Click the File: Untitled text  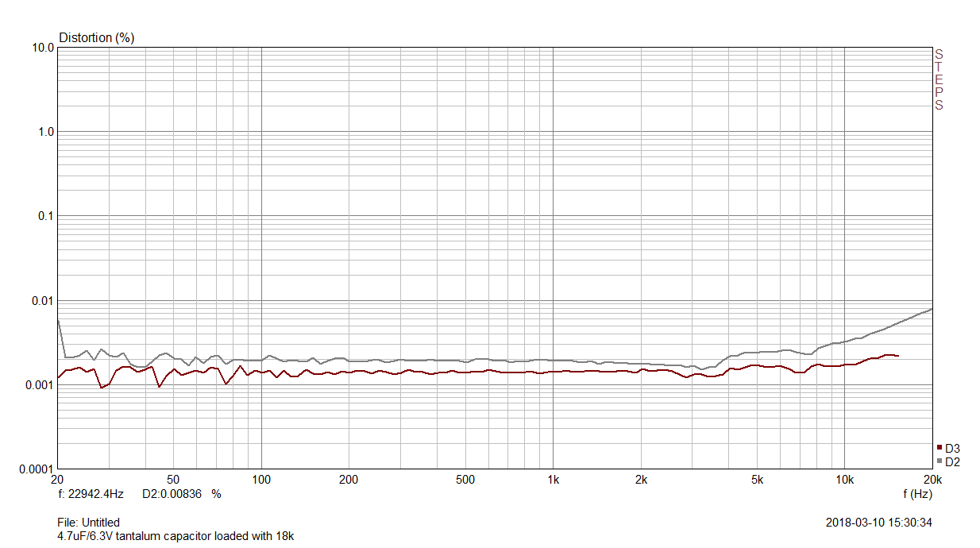tap(89, 523)
